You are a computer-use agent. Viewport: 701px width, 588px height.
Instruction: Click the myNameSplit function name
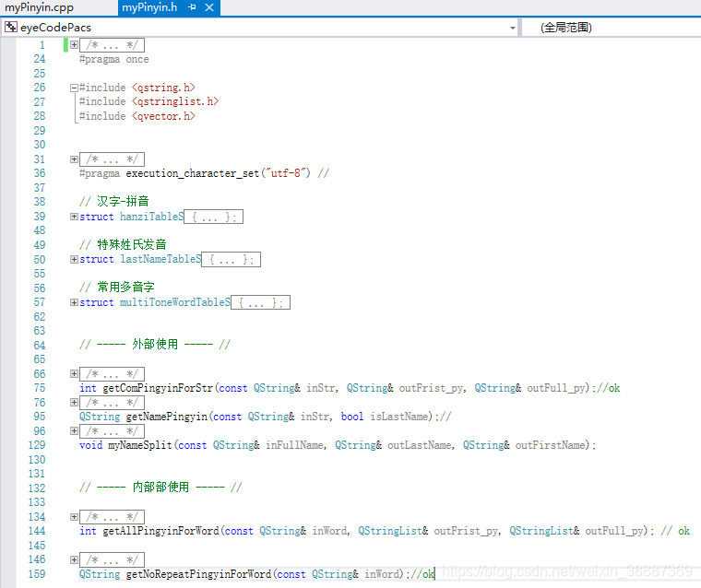tap(140, 445)
